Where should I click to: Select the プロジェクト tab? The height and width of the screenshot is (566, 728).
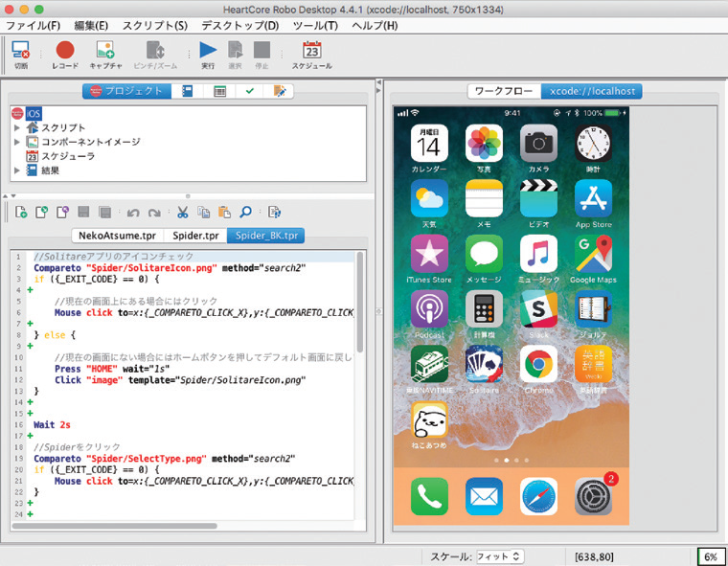(126, 91)
